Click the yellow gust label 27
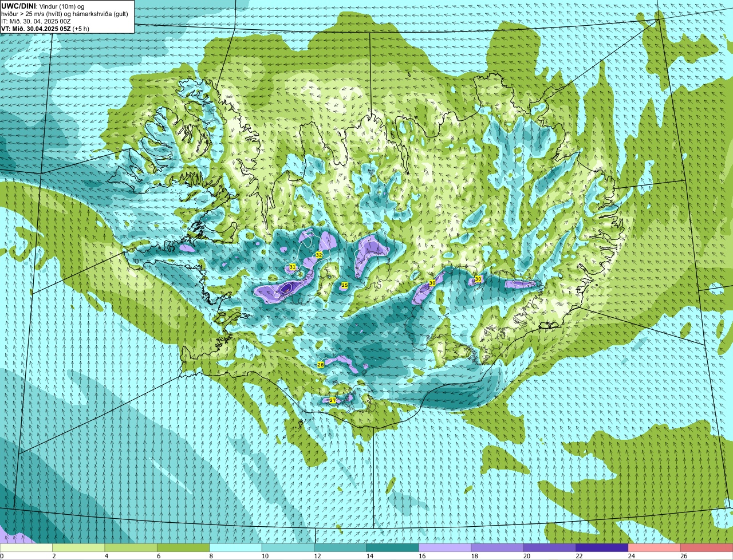733x560 pixels. [x=333, y=400]
